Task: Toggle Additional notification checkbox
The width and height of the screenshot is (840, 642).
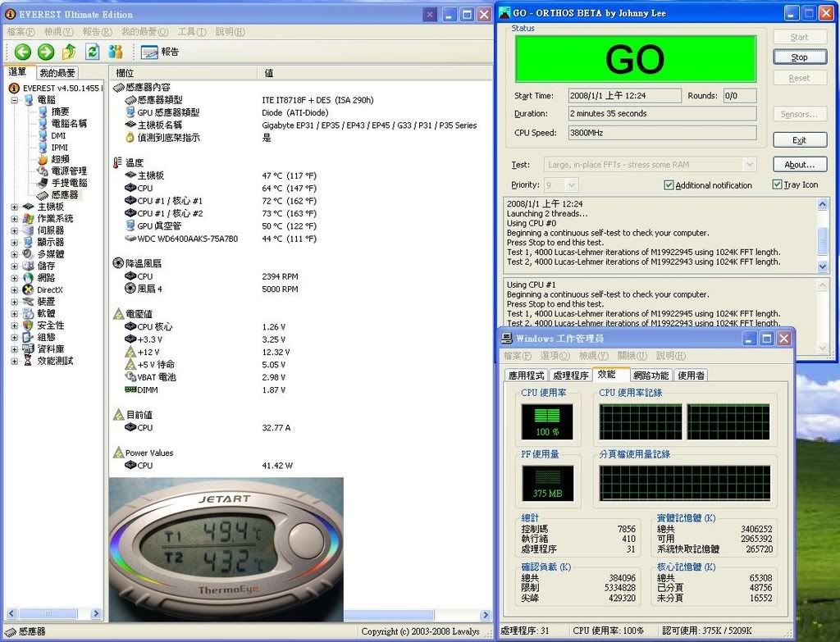Action: pos(668,185)
